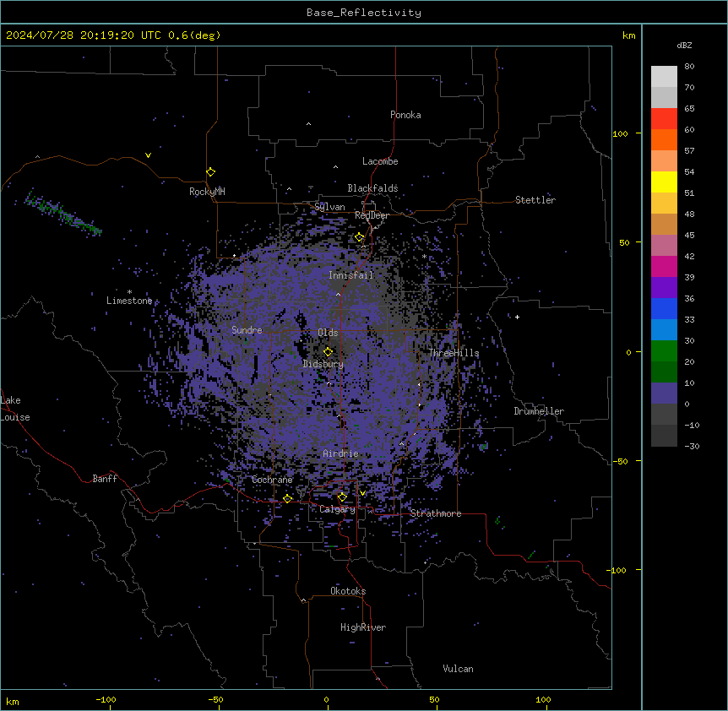The width and height of the screenshot is (728, 711).
Task: Click the yellow V marker northwest of RockyMH
Action: click(x=148, y=155)
